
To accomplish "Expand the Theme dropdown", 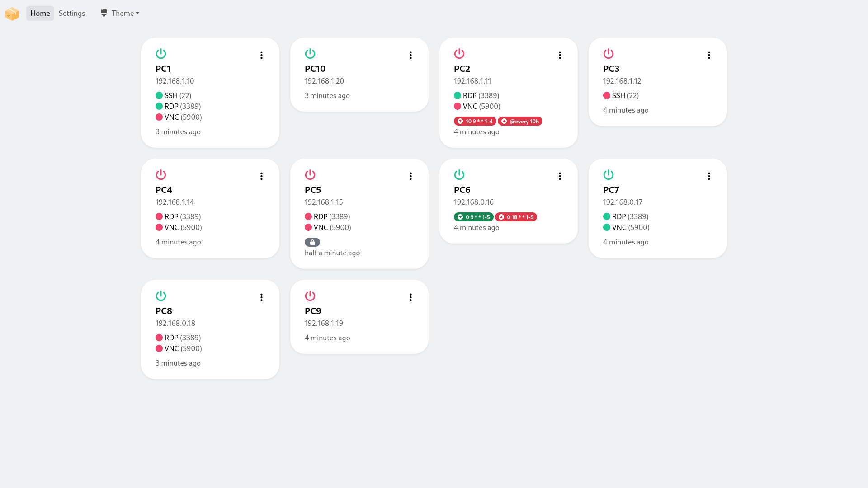I will pos(120,14).
